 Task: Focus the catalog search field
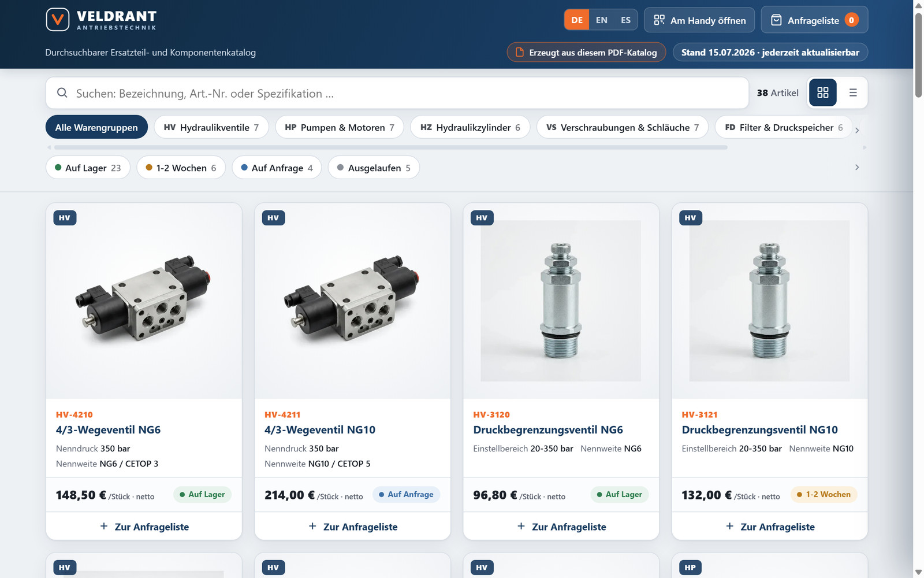click(x=397, y=92)
